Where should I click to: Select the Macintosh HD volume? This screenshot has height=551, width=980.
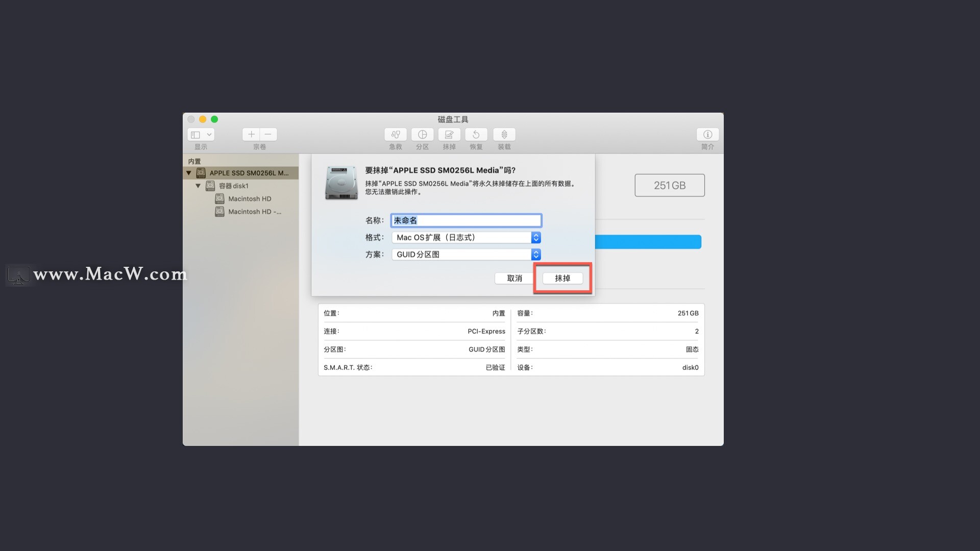(250, 199)
